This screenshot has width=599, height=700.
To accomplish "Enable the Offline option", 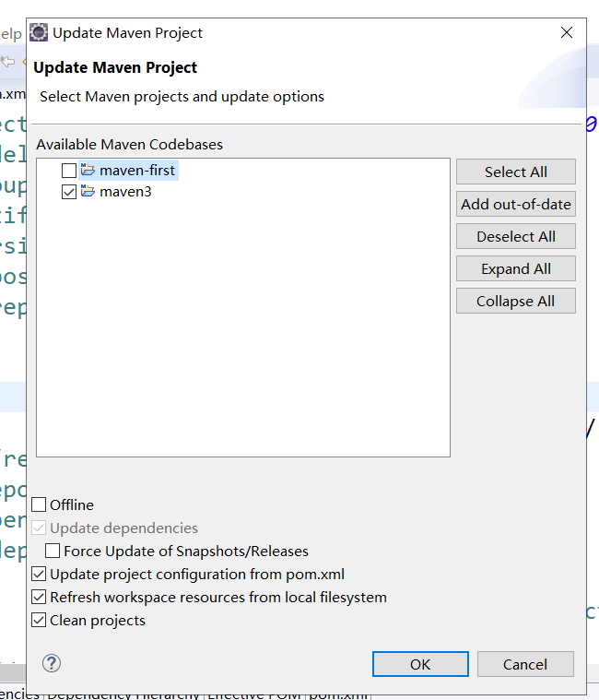I will pos(40,504).
